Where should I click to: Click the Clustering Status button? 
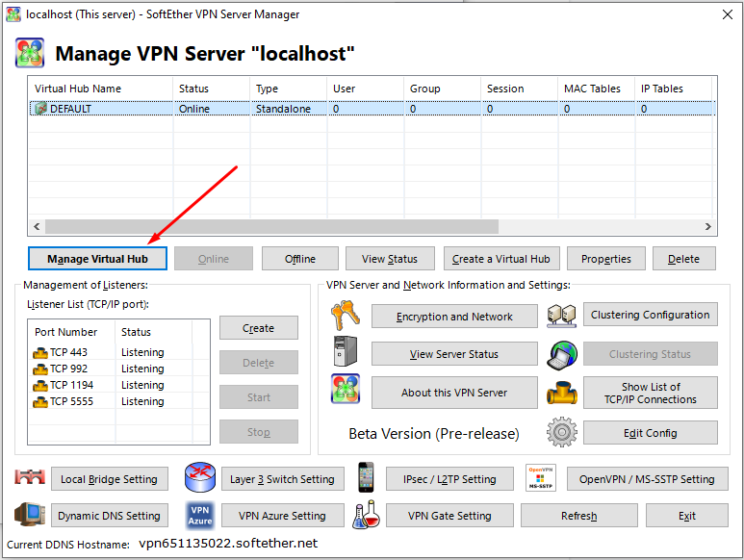pos(650,354)
